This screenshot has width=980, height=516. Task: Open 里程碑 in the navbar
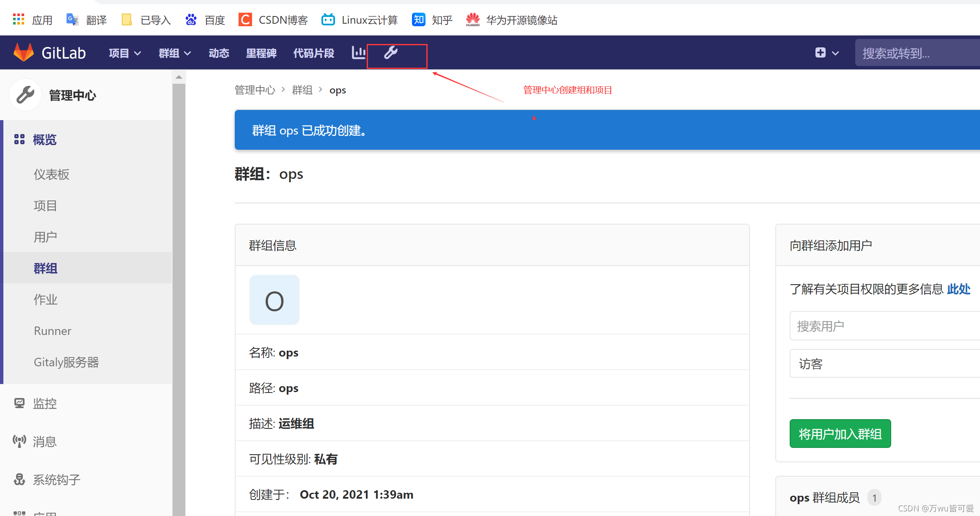(x=261, y=53)
